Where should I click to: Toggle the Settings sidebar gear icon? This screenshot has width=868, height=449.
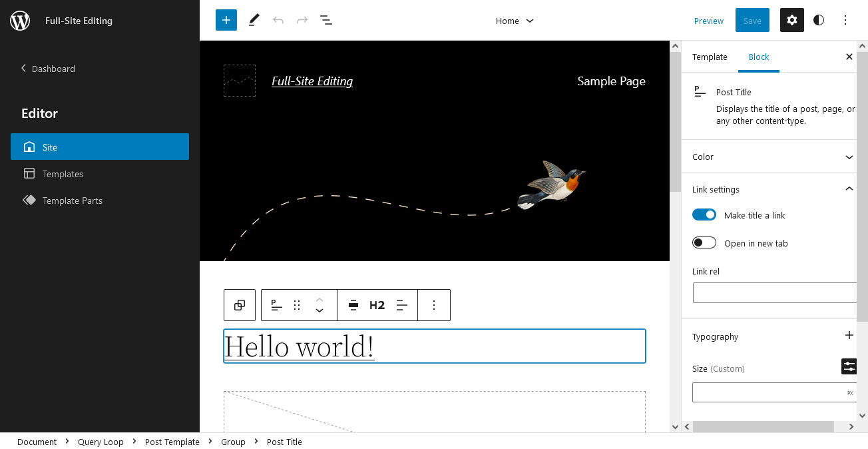[791, 20]
